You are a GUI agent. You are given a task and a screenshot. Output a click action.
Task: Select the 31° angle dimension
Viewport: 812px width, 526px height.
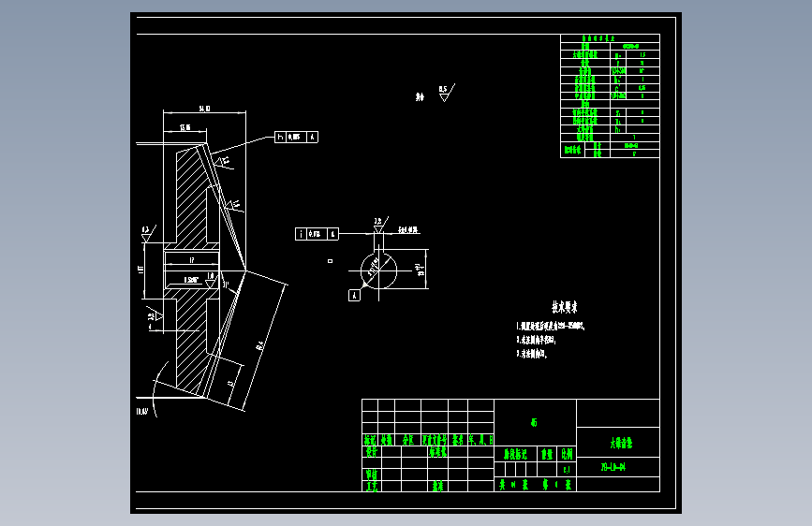pyautogui.click(x=226, y=285)
